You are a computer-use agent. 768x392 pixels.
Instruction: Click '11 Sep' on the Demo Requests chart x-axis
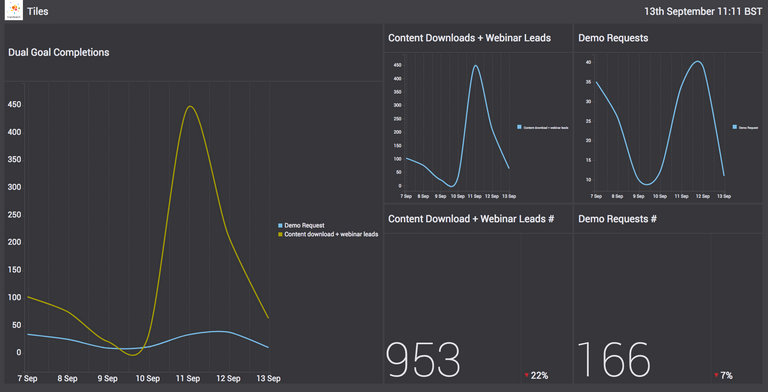(x=682, y=196)
